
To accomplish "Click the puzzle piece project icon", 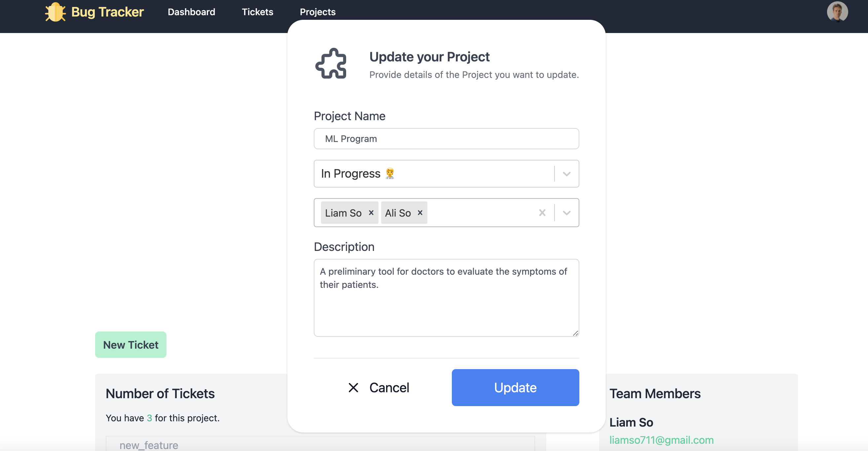I will [x=331, y=63].
